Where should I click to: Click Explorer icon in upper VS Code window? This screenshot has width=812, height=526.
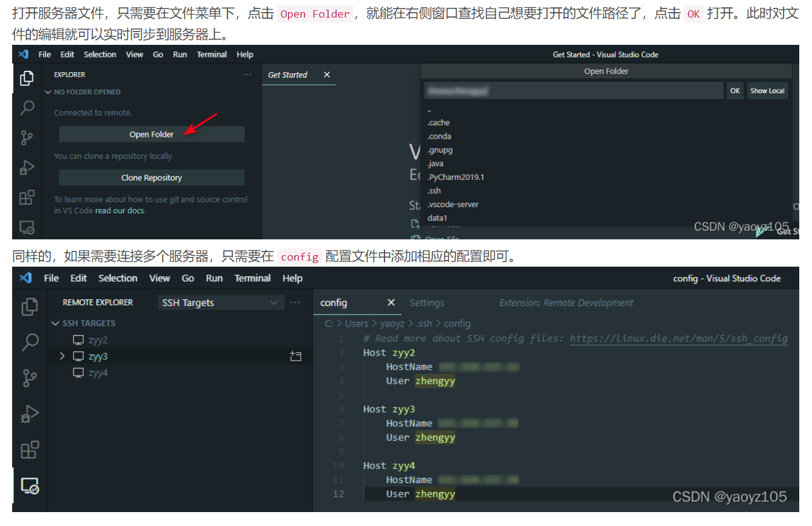pyautogui.click(x=27, y=78)
